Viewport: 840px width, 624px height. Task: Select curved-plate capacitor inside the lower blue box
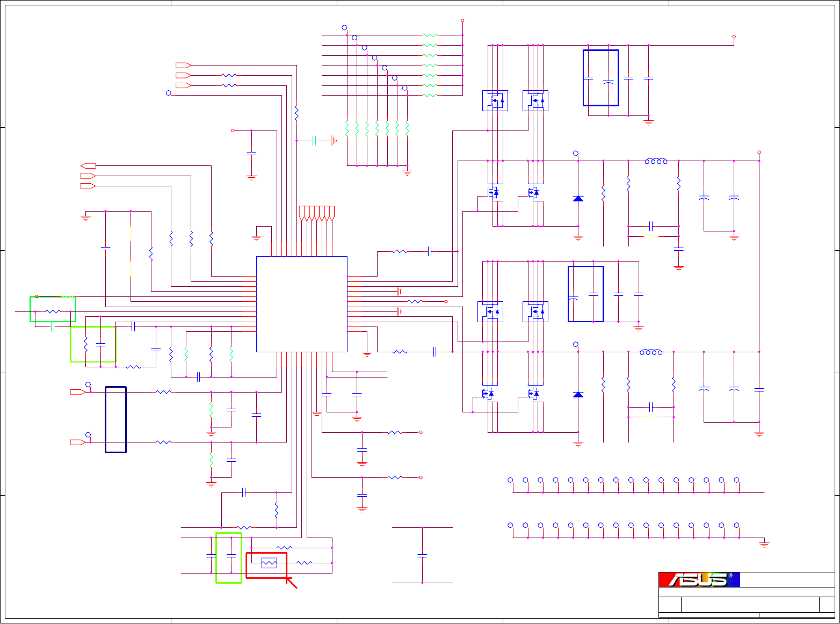pyautogui.click(x=573, y=298)
